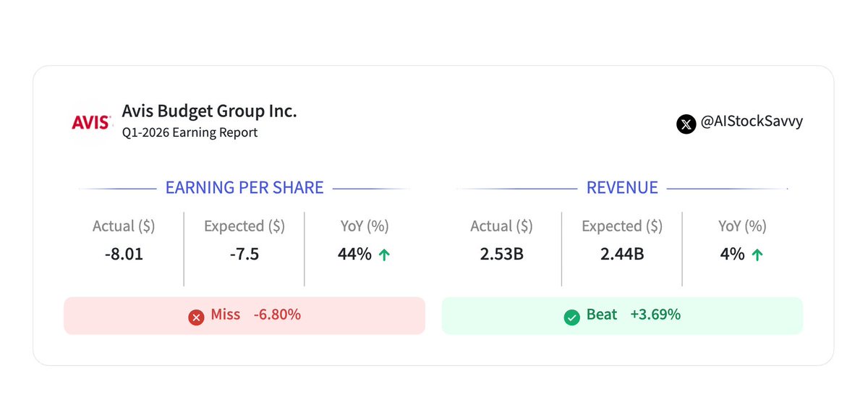The height and width of the screenshot is (397, 868).
Task: Click the 44% YoY figure
Action: click(x=354, y=255)
